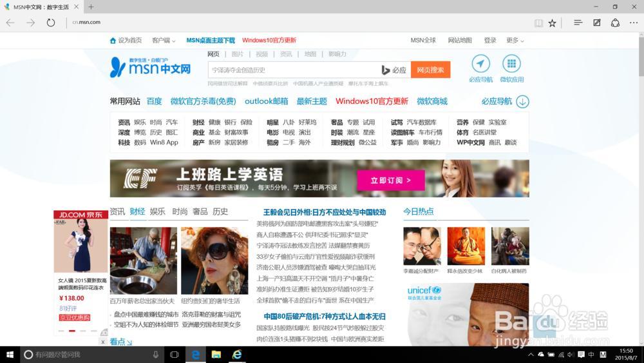Click Cortana microphone icon
Viewport: 644px width, 363px height.
click(x=156, y=355)
